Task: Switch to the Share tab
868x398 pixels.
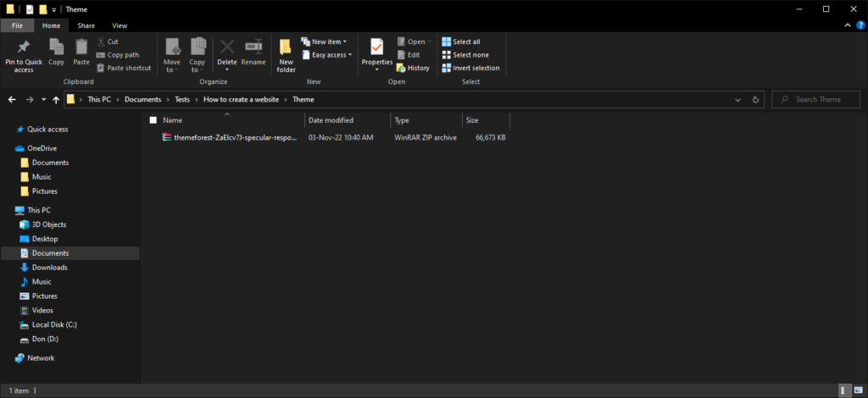Action: coord(86,25)
